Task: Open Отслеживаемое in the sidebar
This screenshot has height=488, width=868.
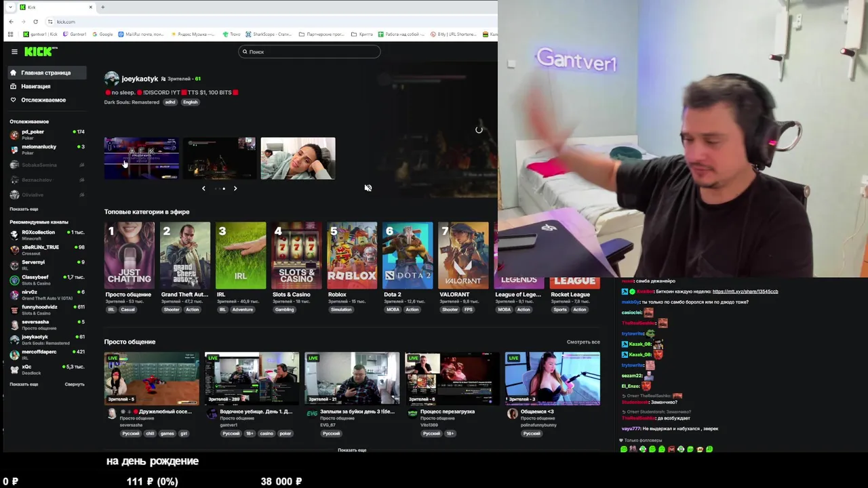Action: pos(43,100)
